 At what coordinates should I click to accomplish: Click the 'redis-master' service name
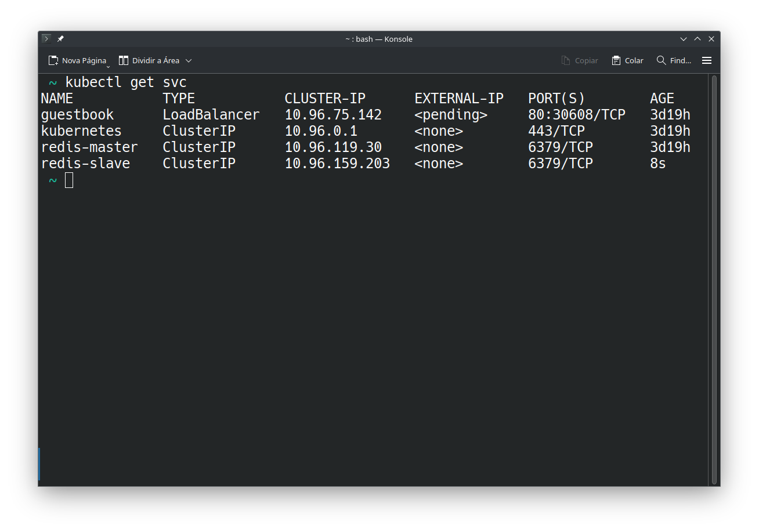(89, 147)
